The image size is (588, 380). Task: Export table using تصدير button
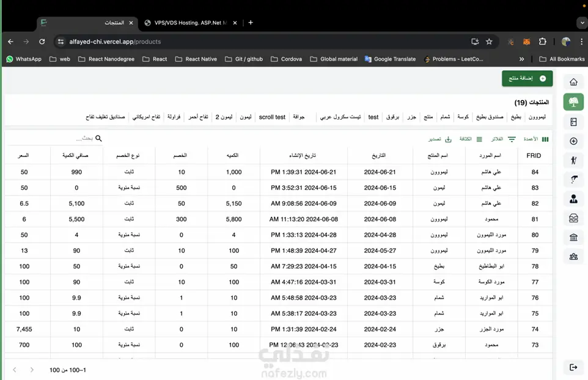coord(440,139)
